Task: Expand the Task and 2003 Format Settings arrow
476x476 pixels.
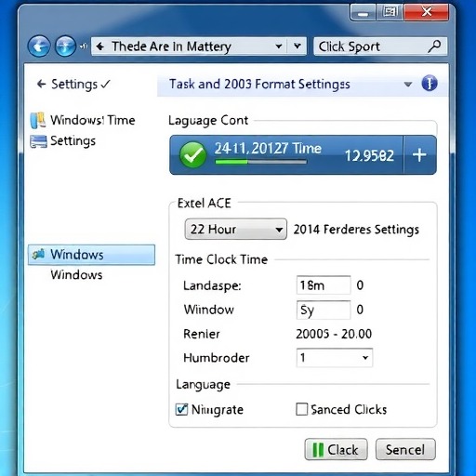Action: [x=408, y=84]
